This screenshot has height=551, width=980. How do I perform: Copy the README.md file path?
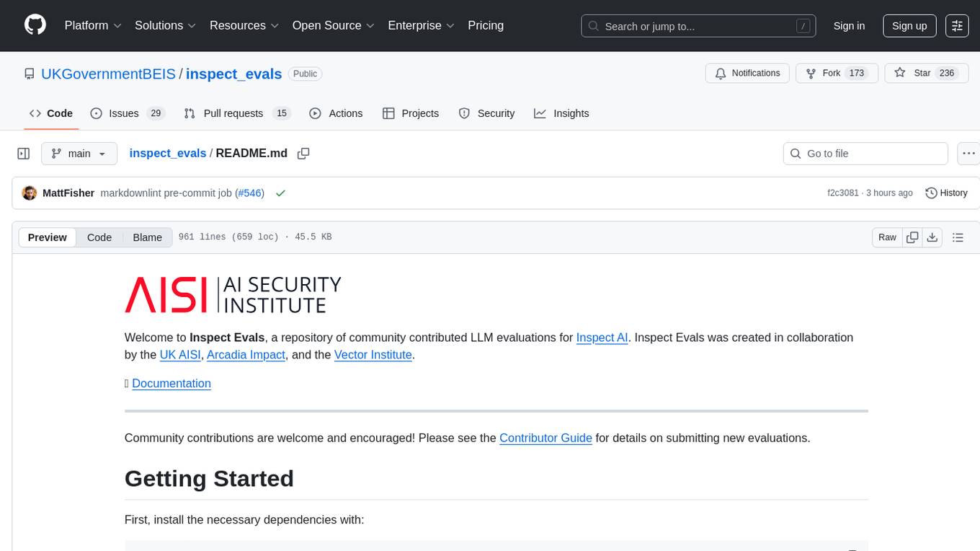303,154
